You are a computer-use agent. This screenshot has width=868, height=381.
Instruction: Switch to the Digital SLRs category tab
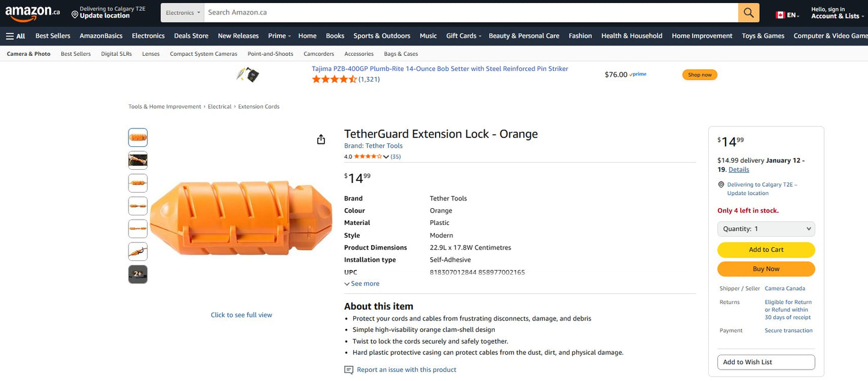[x=116, y=53]
